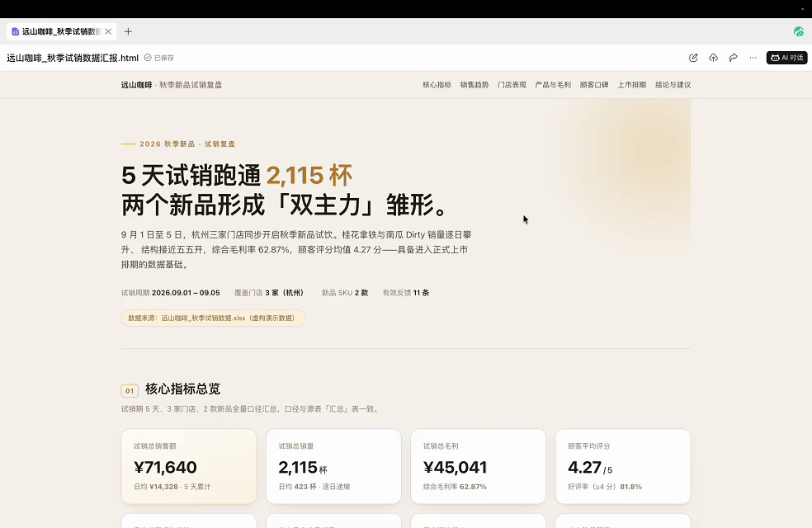Click the 试销总销售额 ¥71,640 card
Image resolution: width=812 pixels, height=528 pixels.
coord(188,466)
